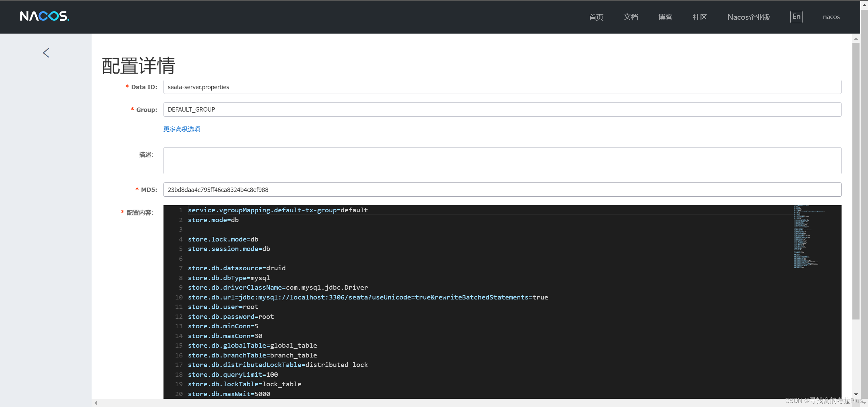Open the Nacos企业版 link
Screen dimensions: 868x407
(x=749, y=17)
